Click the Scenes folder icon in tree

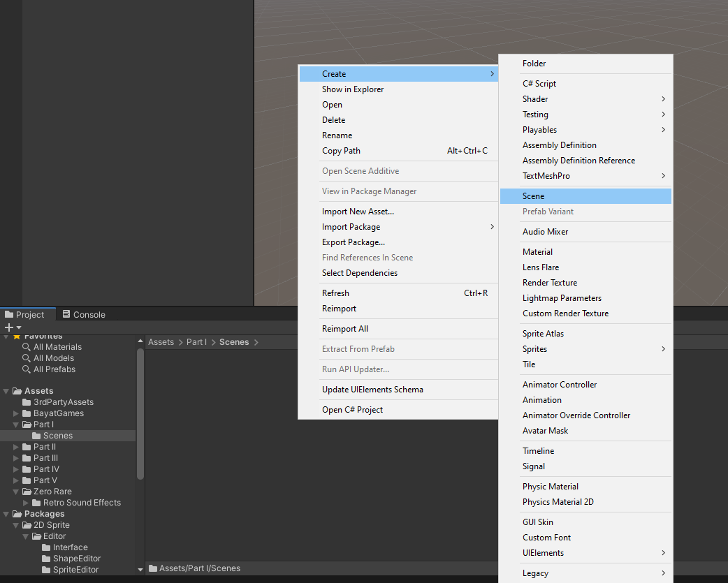(36, 436)
